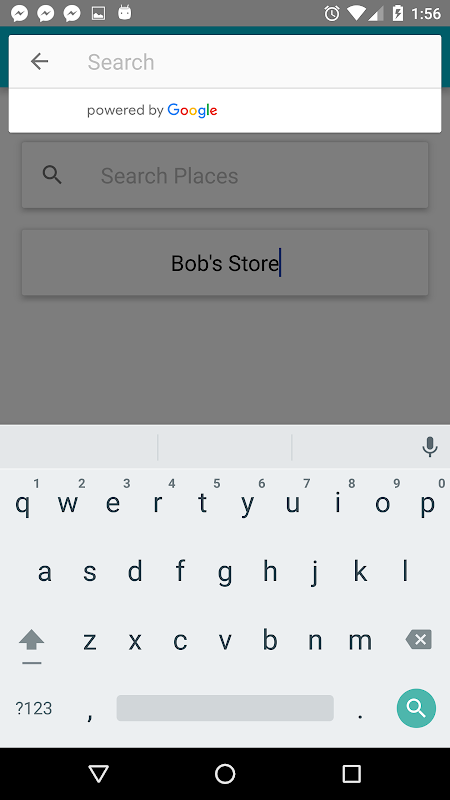
Task: Toggle the shift key on keyboard
Action: [x=32, y=640]
